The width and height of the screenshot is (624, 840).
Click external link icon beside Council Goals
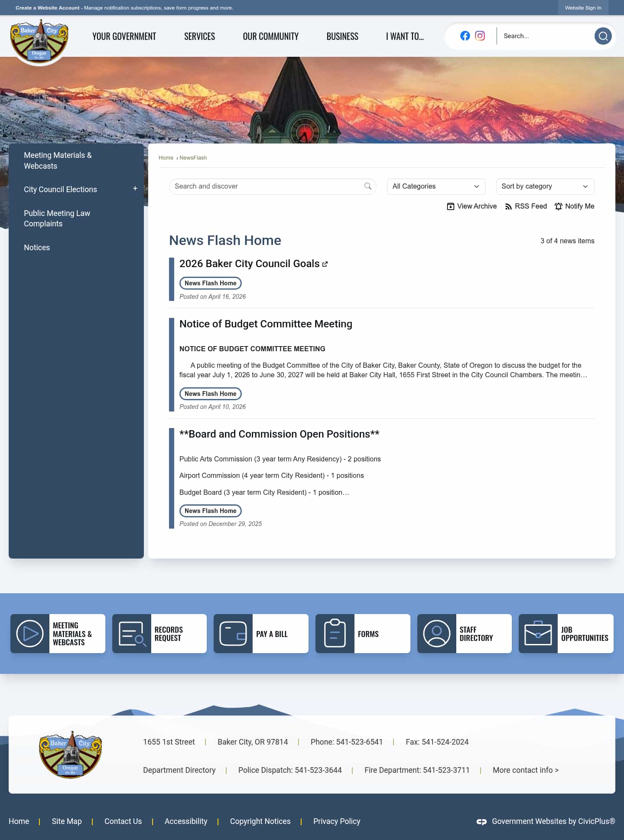click(325, 264)
